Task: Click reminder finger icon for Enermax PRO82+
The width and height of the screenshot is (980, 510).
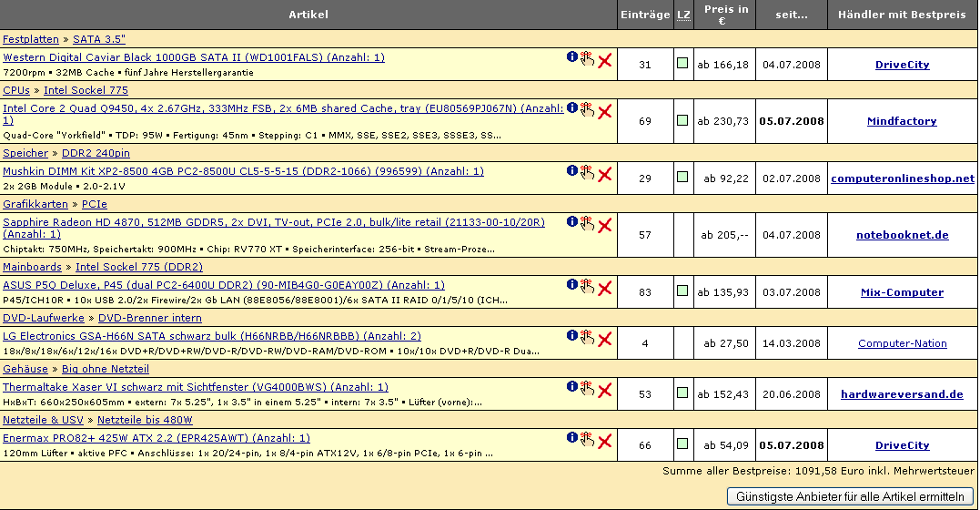Action: (587, 439)
